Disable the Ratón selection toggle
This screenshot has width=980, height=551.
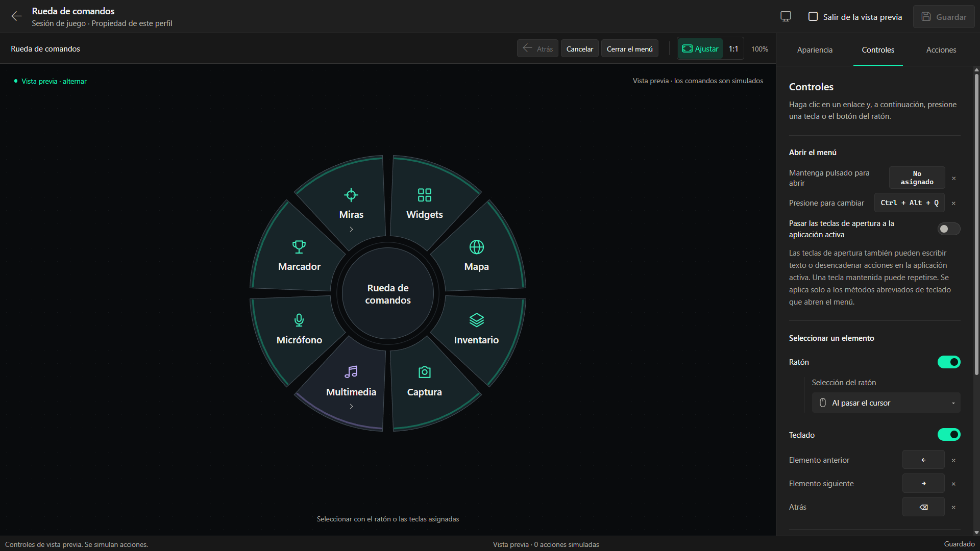point(949,362)
